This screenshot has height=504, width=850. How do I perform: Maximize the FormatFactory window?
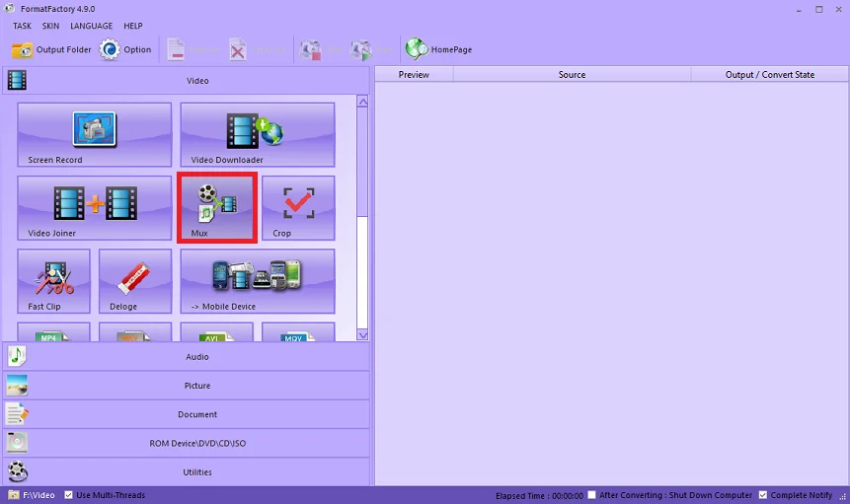point(818,9)
